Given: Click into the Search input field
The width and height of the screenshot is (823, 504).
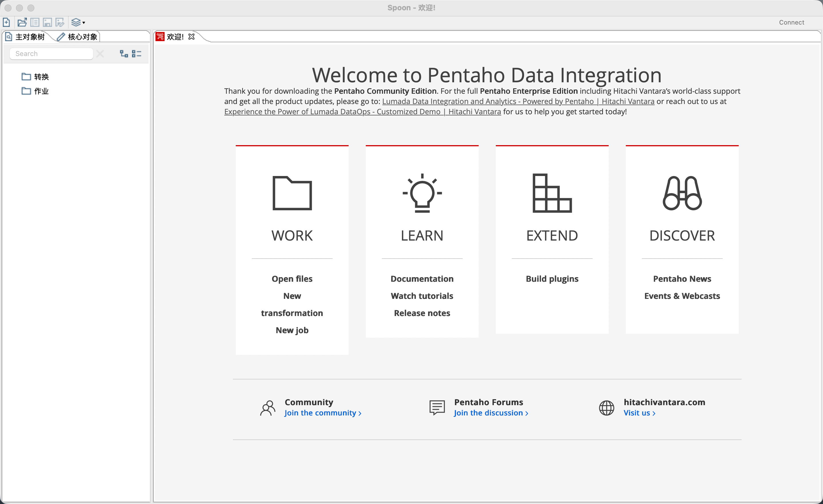Looking at the screenshot, I should [x=51, y=53].
